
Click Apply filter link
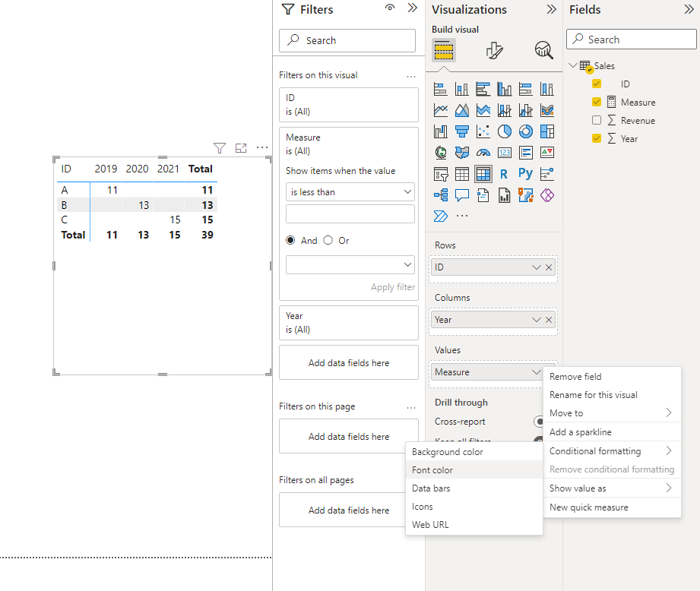tap(393, 287)
